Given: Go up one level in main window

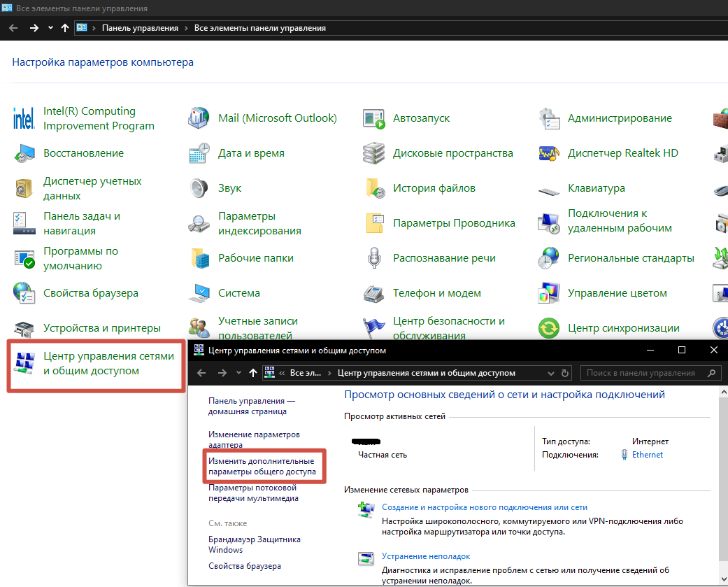Looking at the screenshot, I should coord(65,28).
